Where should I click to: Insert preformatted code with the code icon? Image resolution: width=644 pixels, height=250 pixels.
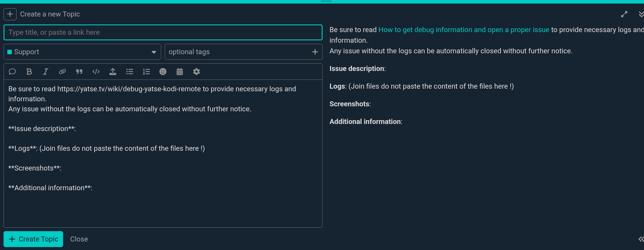pyautogui.click(x=96, y=72)
